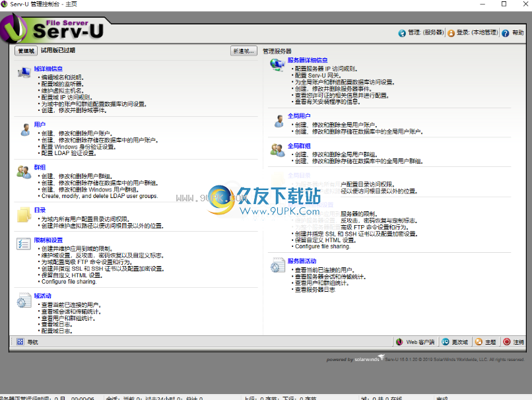The image size is (532, 400).
Task: Select the line "查看服务器会话和传输统计。"
Action: (x=331, y=277)
